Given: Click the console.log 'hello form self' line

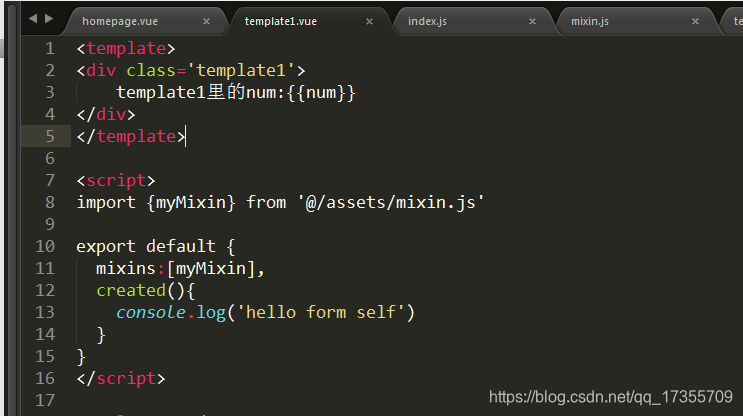Looking at the screenshot, I should [265, 313].
